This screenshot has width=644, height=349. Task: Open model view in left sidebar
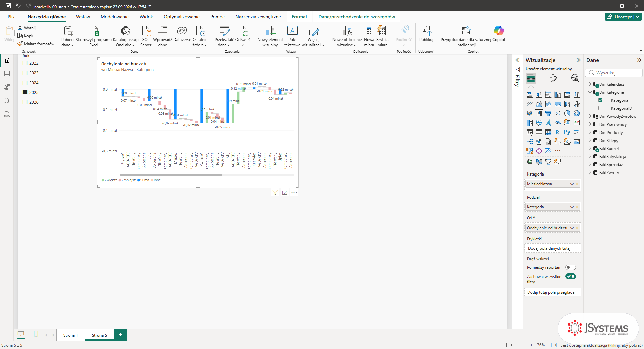pos(7,87)
